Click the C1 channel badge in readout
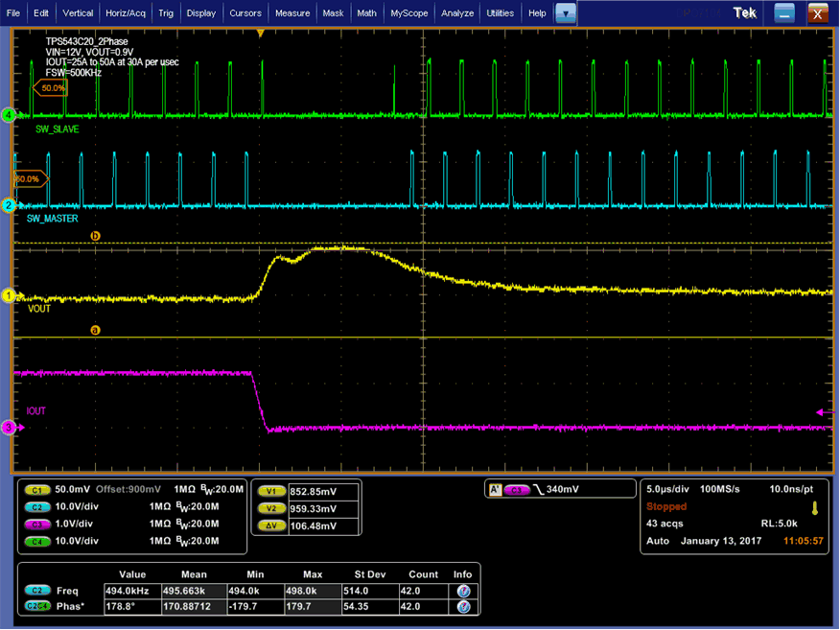 click(38, 489)
